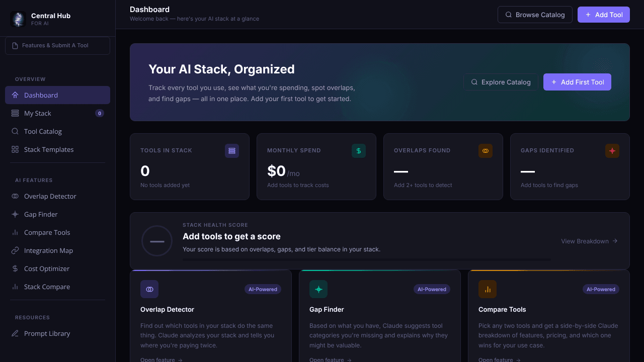Click the Gap Finder feature card icon
Viewport: 644px width, 362px height.
click(318, 289)
